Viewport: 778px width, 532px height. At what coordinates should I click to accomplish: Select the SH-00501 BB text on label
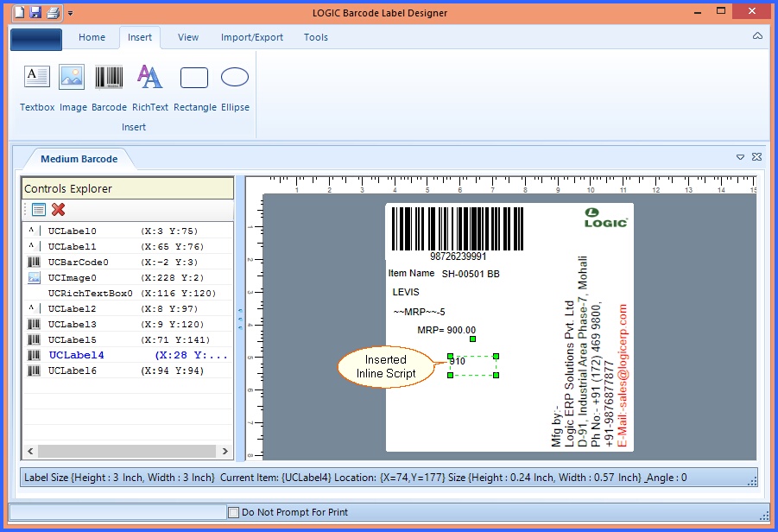(471, 274)
